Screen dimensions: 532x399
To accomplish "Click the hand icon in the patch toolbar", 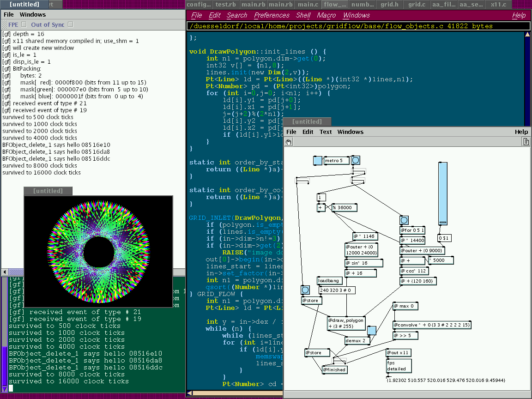I will (288, 142).
